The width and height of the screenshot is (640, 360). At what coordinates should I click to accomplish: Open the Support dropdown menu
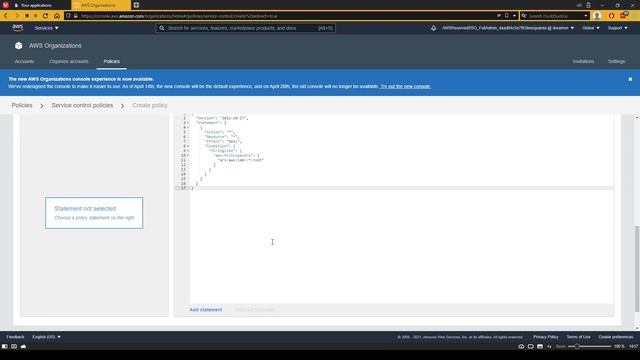click(x=618, y=28)
